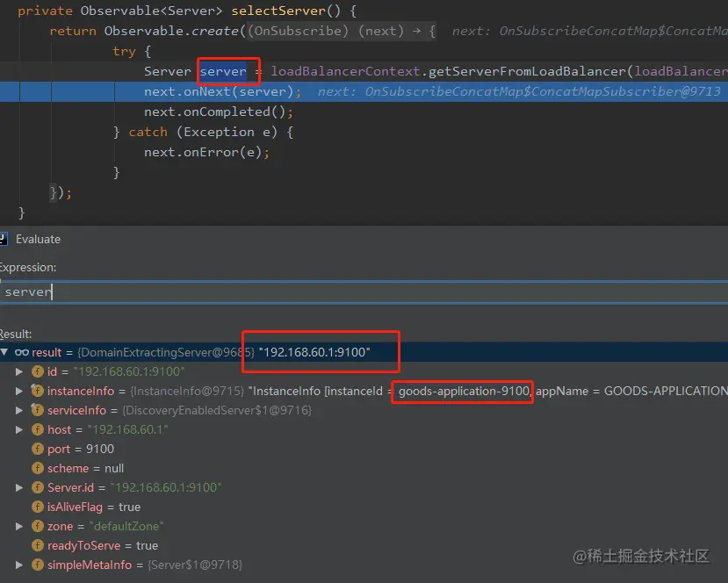Click getServerFromLoadBalancer method call
728x583 pixels.
pos(527,71)
